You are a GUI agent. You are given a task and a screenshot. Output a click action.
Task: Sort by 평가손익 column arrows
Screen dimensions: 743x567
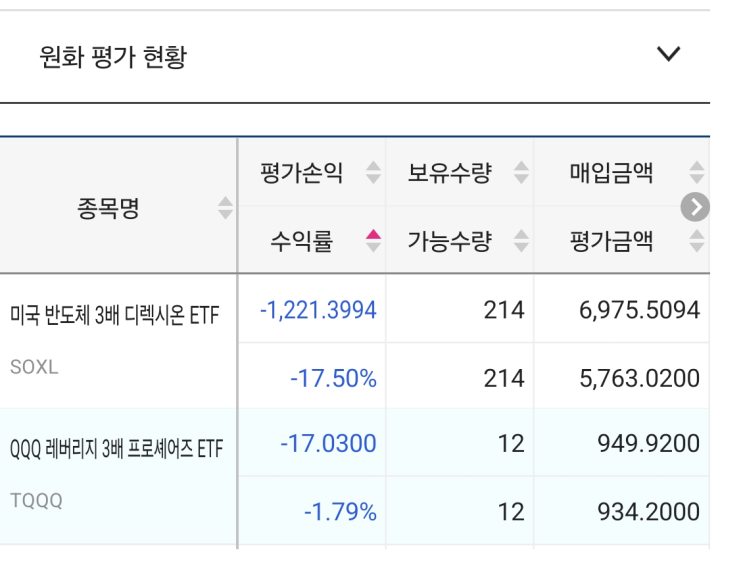373,173
